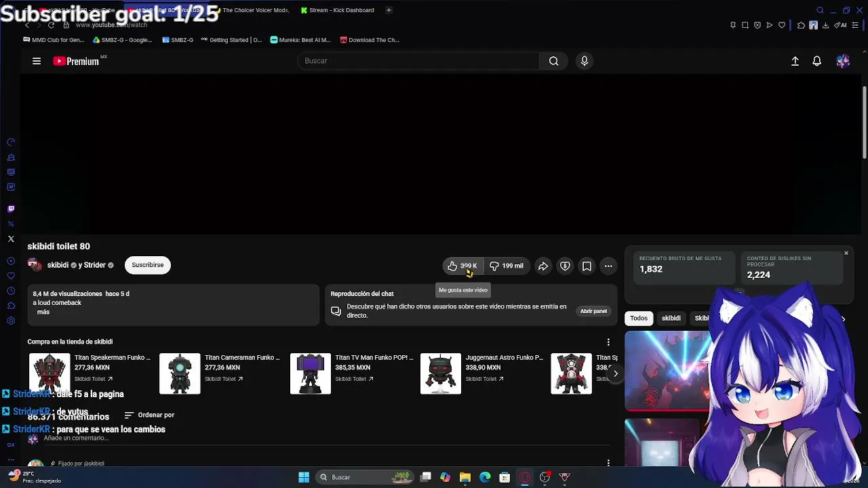
Task: Open the skibidi channel name link
Action: (58, 265)
